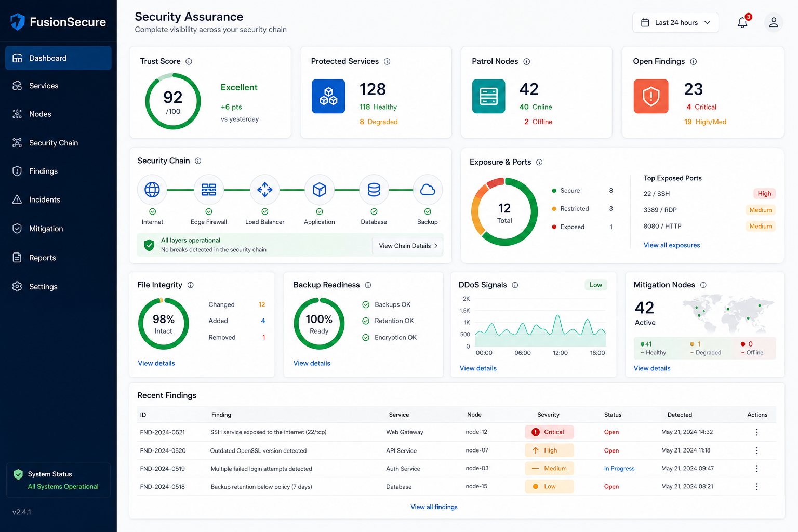
Task: Open Settings in the sidebar
Action: pyautogui.click(x=58, y=287)
